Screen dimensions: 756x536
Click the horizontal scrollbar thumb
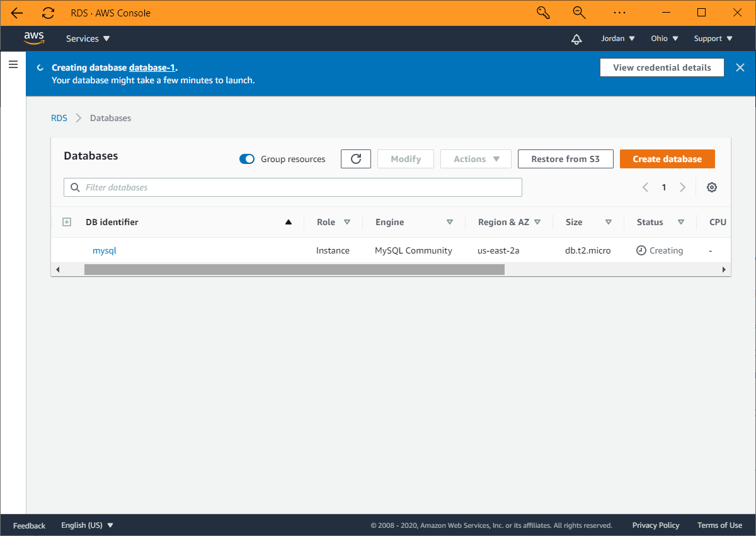[294, 269]
